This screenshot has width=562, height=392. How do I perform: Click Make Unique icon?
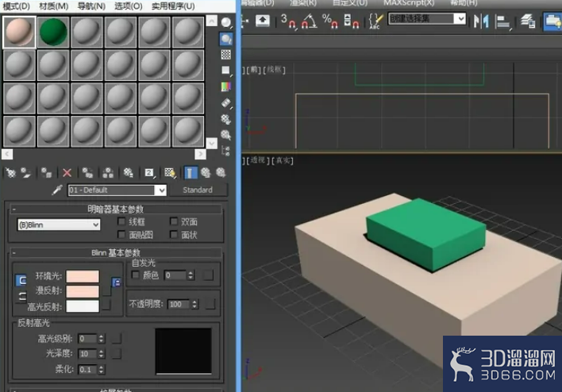click(x=108, y=173)
